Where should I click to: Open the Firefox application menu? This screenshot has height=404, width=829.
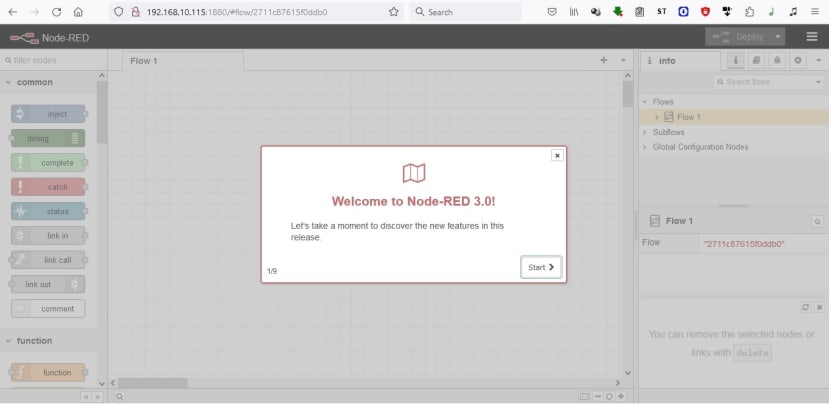(815, 12)
